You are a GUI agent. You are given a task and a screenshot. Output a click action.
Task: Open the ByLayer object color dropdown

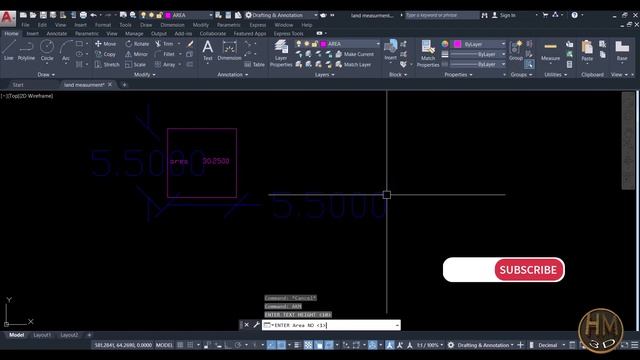pyautogui.click(x=504, y=44)
